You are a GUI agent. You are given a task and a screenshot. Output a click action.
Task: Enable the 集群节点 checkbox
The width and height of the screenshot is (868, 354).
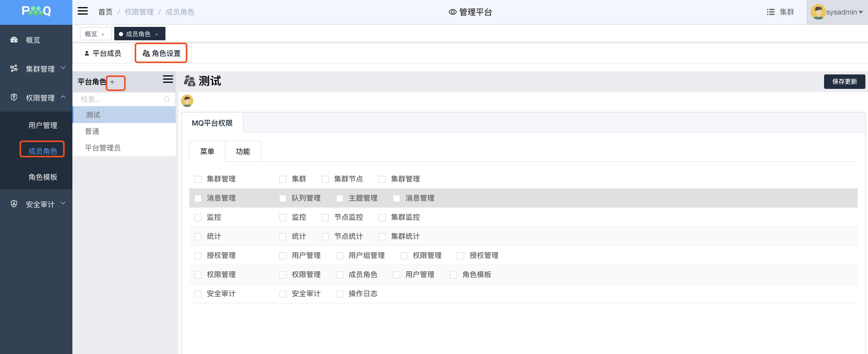point(325,179)
